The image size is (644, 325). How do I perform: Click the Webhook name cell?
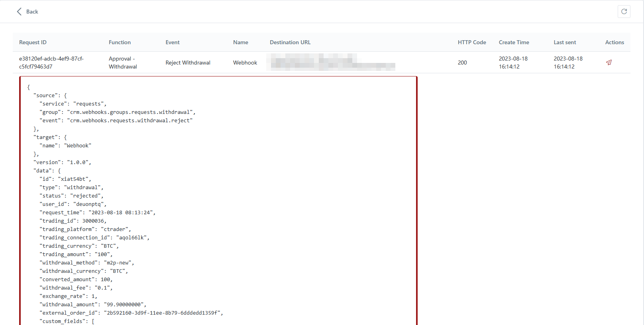click(x=245, y=63)
